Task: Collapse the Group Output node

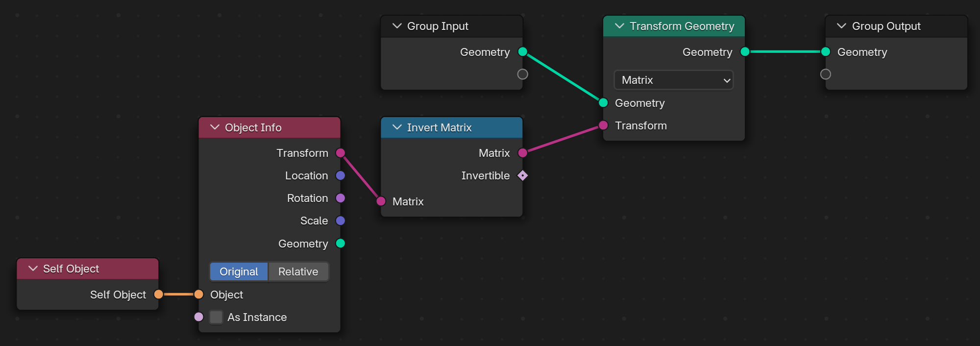Action: (842, 26)
